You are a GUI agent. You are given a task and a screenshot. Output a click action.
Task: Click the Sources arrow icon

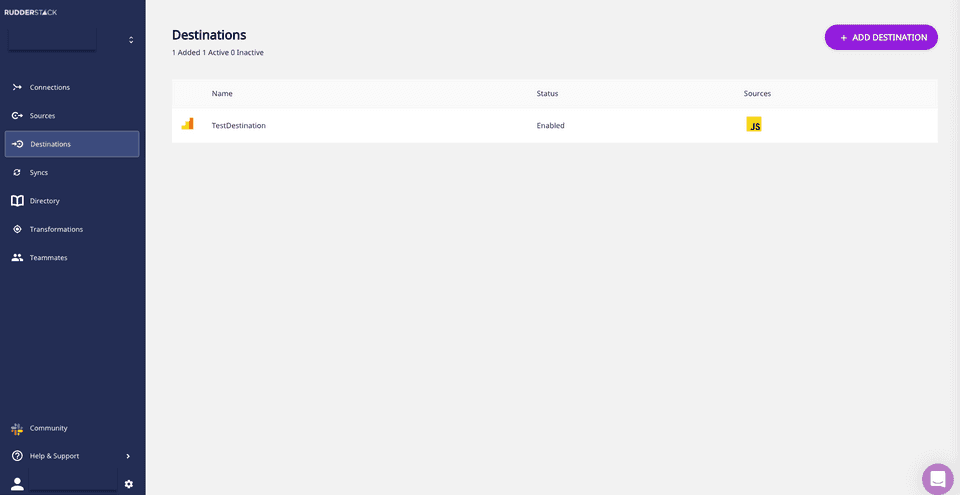point(17,116)
